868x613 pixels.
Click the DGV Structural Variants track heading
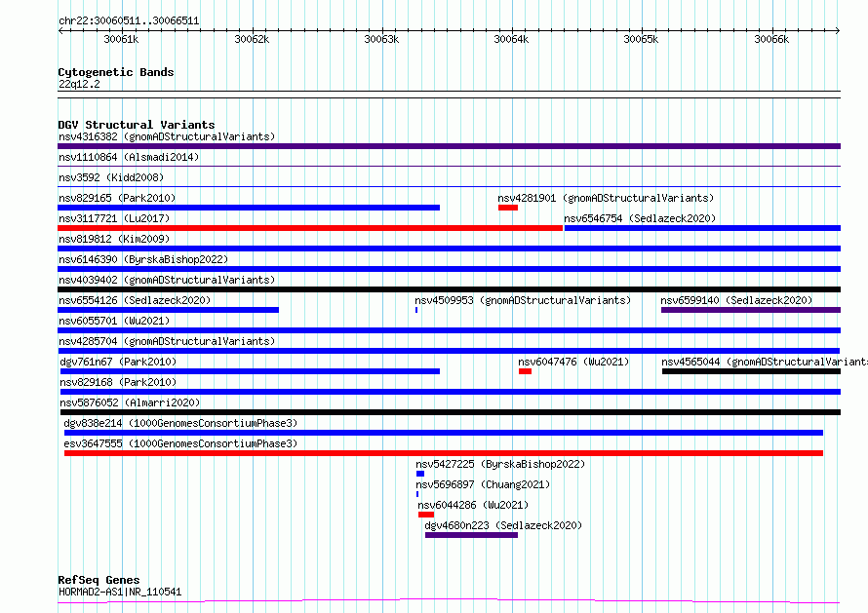137,125
